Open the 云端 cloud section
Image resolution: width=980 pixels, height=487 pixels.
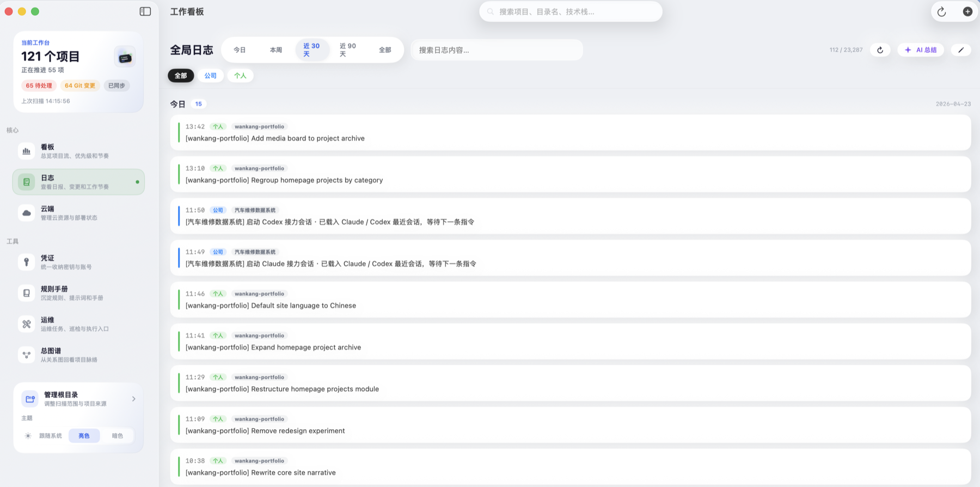click(x=26, y=213)
